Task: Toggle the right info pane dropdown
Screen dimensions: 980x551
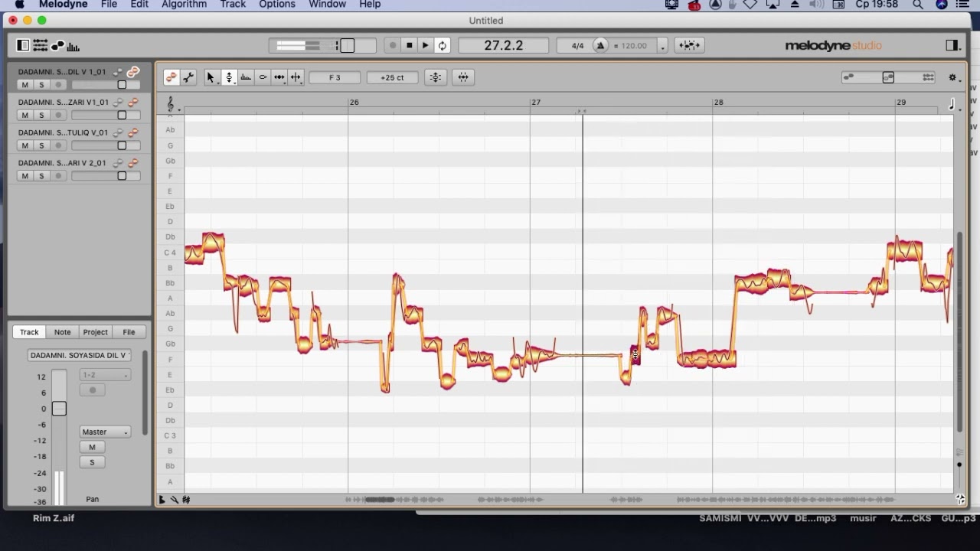Action: [952, 46]
